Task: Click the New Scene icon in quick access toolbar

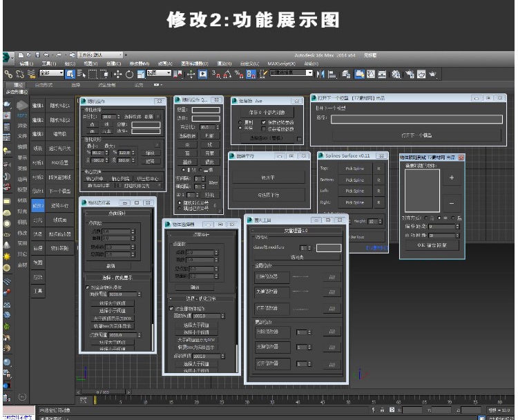Action: [x=21, y=55]
